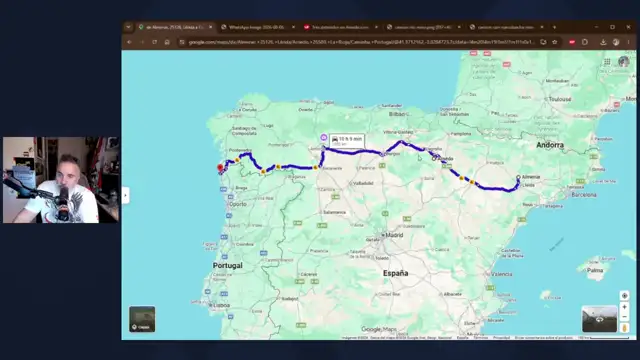Open the Privacidad footer link
Viewport: 640px width, 360px height.
[502, 338]
